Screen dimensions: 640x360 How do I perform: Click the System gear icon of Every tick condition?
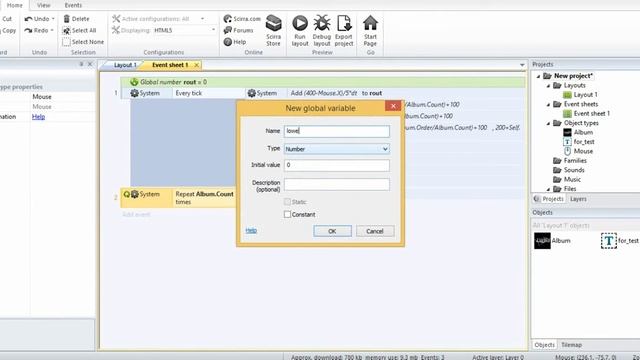click(134, 93)
